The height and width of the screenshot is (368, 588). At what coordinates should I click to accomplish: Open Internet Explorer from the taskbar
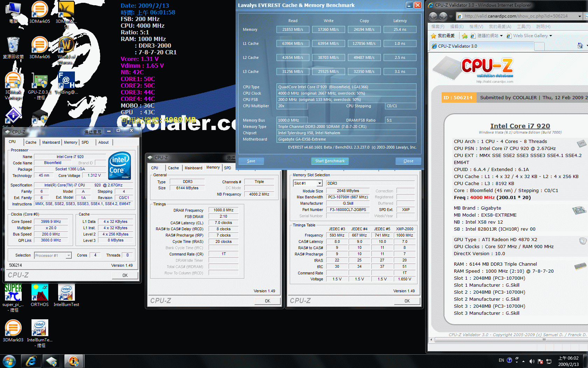[31, 361]
